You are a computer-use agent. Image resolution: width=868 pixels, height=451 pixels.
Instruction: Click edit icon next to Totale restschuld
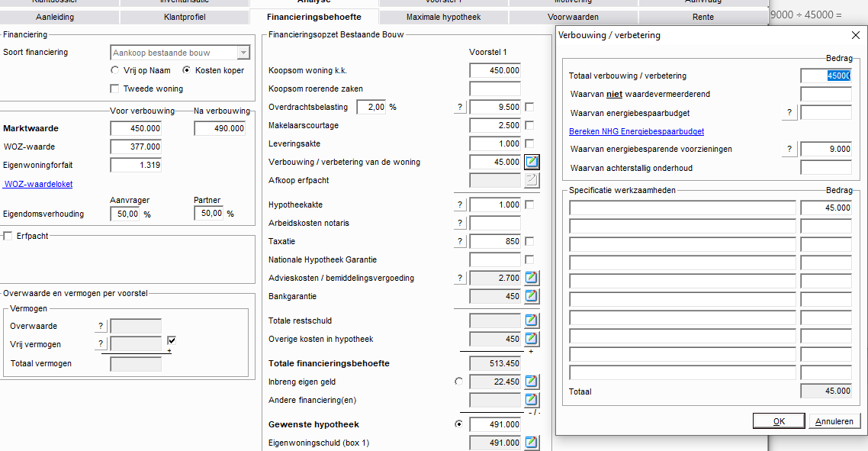(x=532, y=321)
